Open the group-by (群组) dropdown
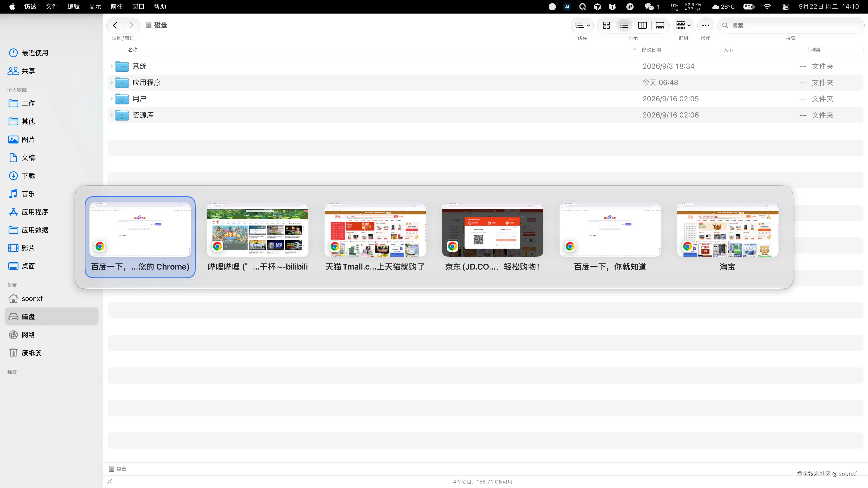The width and height of the screenshot is (868, 488). point(683,25)
